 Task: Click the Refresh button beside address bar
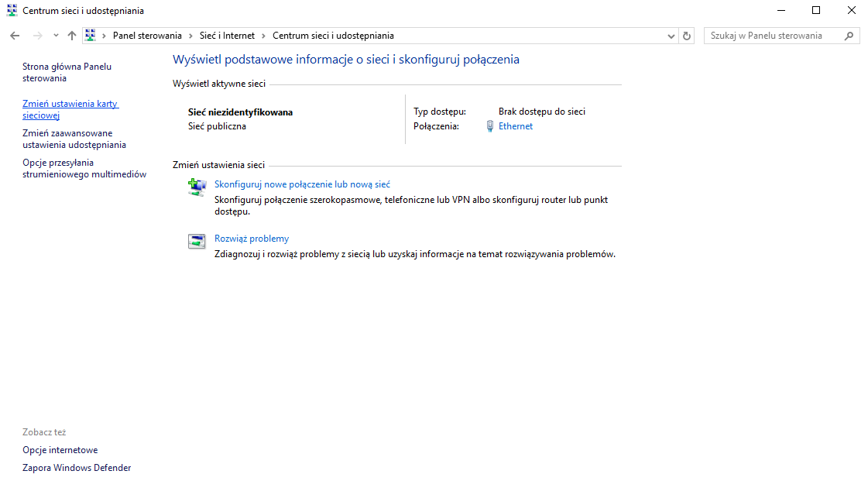click(x=687, y=36)
